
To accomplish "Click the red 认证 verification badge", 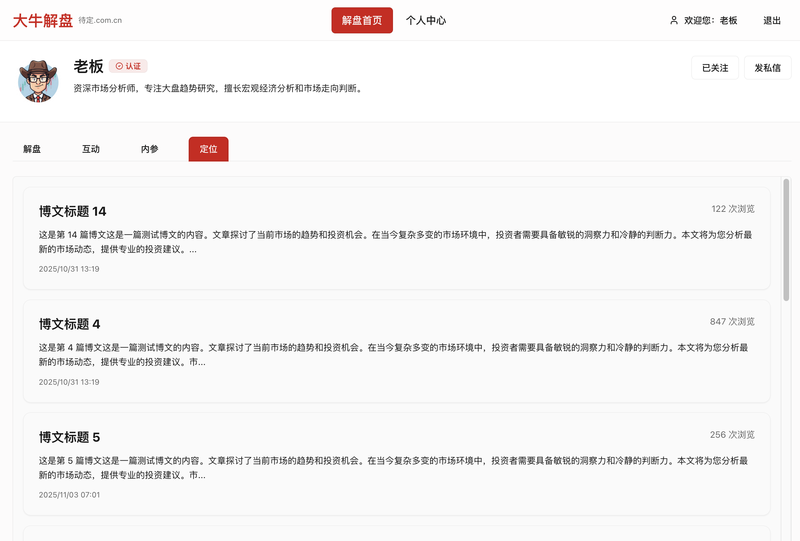I will (x=128, y=66).
